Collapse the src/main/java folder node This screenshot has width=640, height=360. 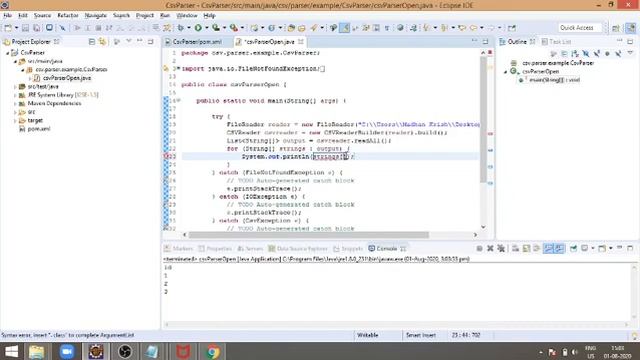[16, 62]
